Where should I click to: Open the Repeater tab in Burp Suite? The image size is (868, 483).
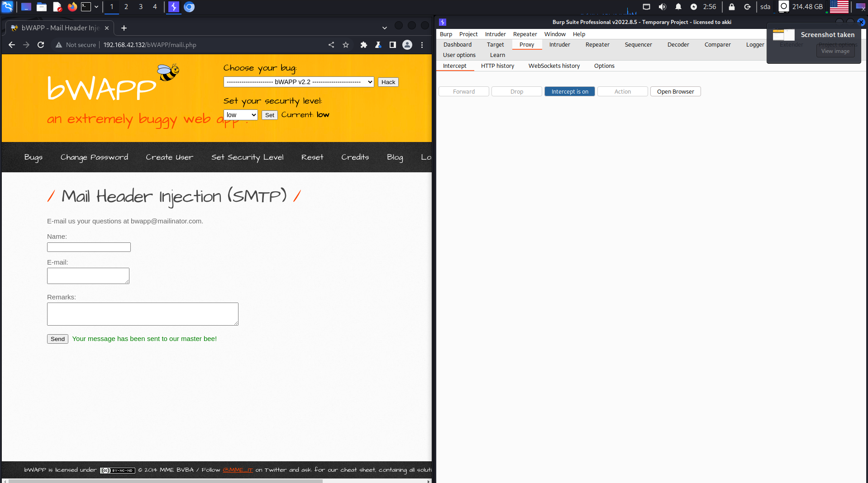[x=597, y=44]
